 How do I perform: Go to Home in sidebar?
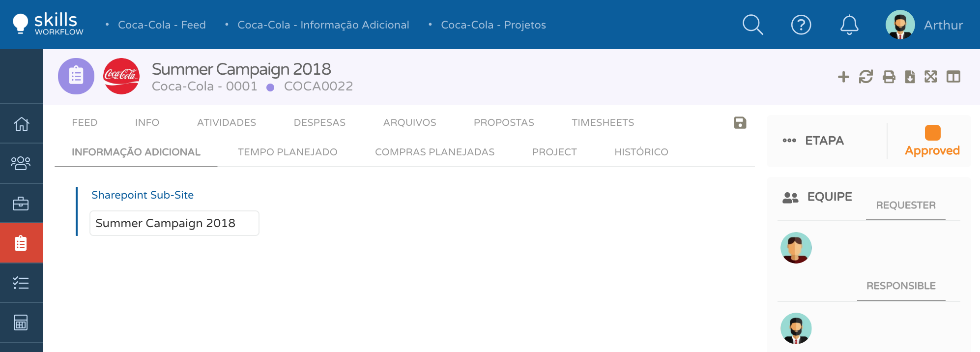21,123
